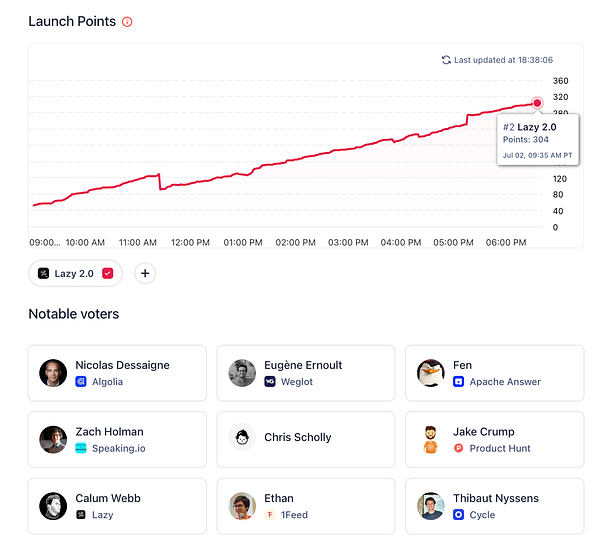The image size is (600, 540).
Task: Open Ethan's avatar
Action: [242, 506]
